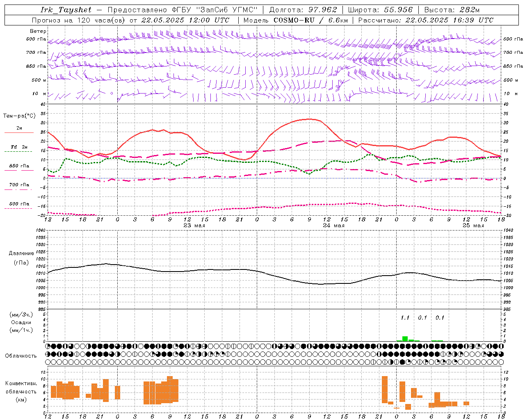Click the 'Долгота: 97.962' longitude value
The height and width of the screenshot is (420, 525).
pyautogui.click(x=303, y=10)
